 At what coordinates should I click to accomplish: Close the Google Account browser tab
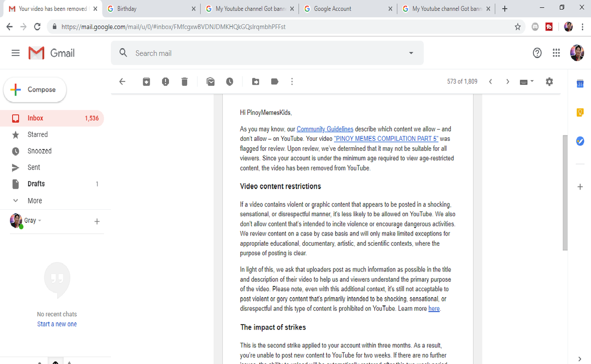point(391,9)
